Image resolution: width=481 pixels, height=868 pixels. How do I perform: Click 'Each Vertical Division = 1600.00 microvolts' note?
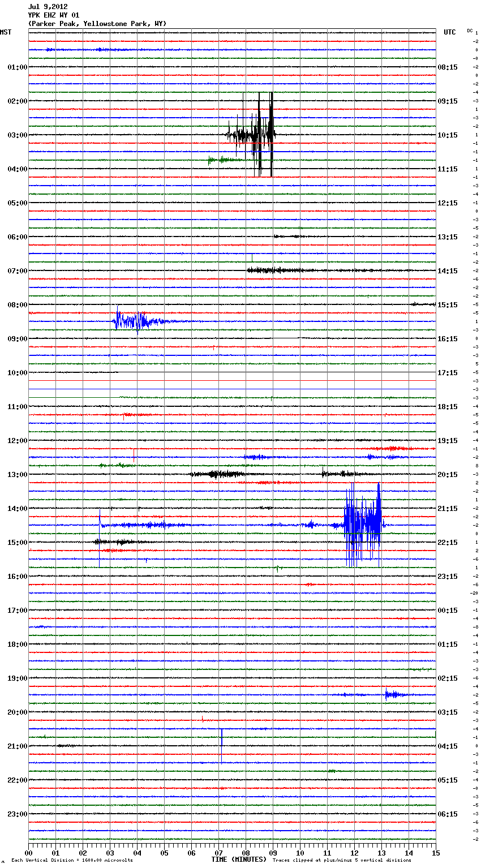click(x=72, y=861)
